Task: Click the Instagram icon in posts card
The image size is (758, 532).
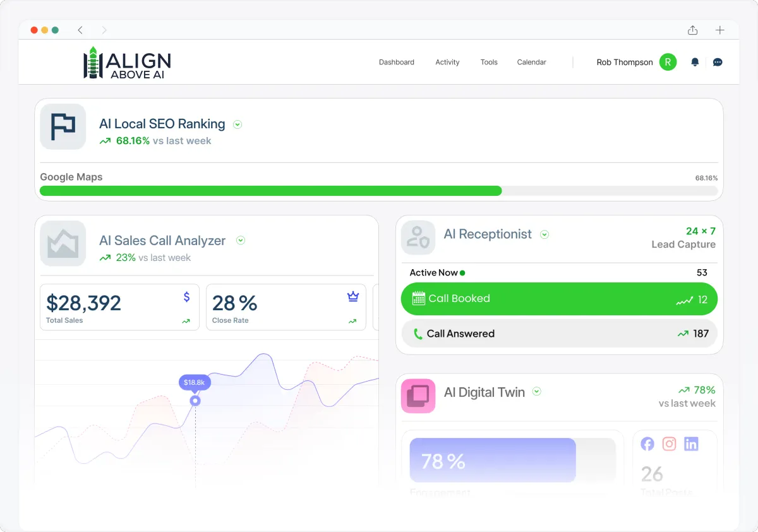Action: [x=670, y=444]
